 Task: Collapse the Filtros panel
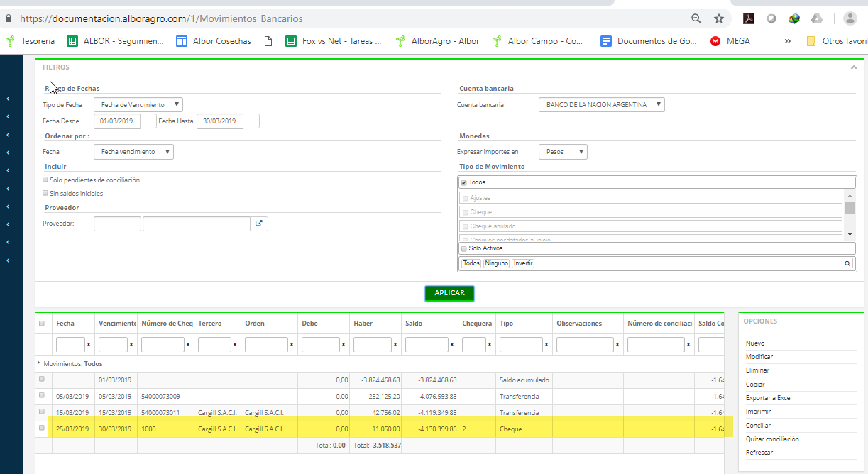(x=854, y=67)
